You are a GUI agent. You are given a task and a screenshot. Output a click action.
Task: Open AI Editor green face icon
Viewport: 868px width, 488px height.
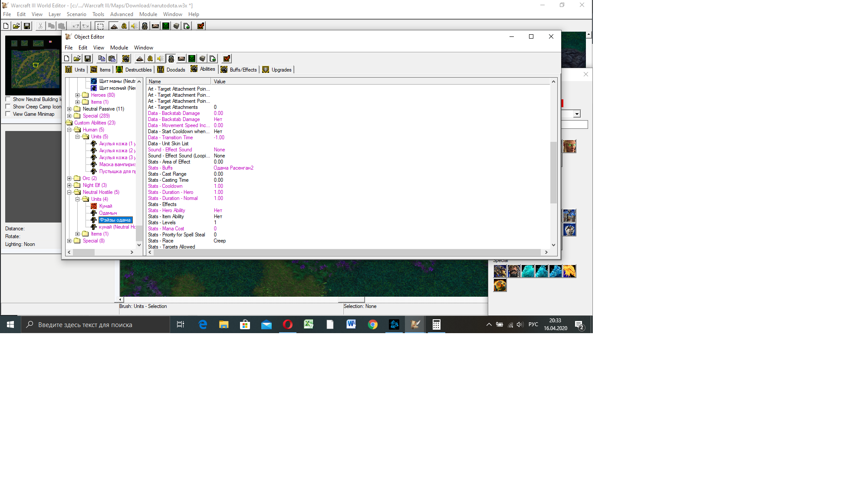click(x=192, y=59)
